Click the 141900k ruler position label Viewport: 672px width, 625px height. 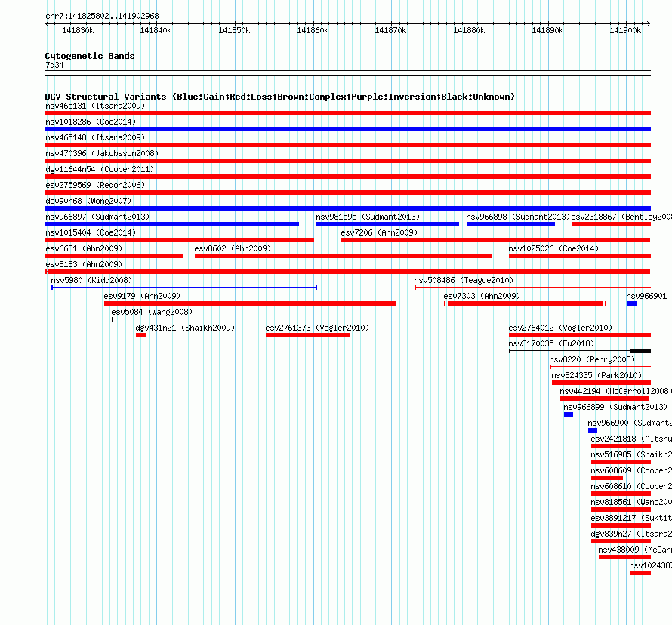[626, 30]
